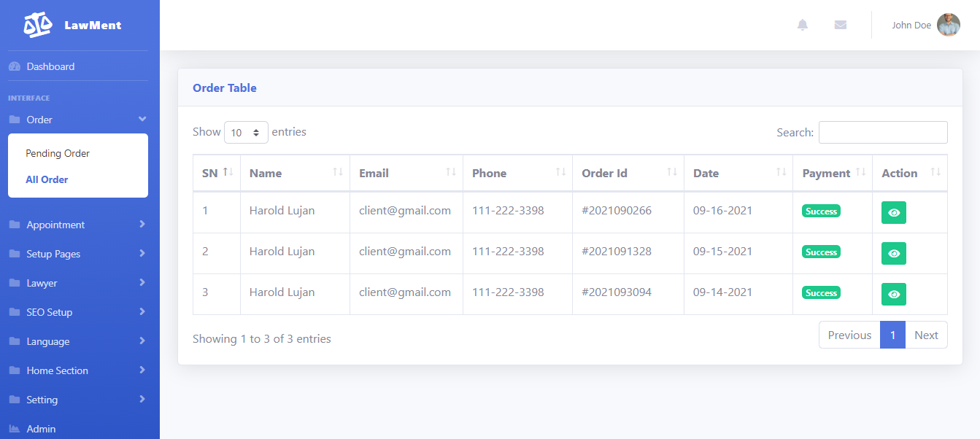Click into the Search input field
This screenshot has height=439, width=980.
[883, 133]
